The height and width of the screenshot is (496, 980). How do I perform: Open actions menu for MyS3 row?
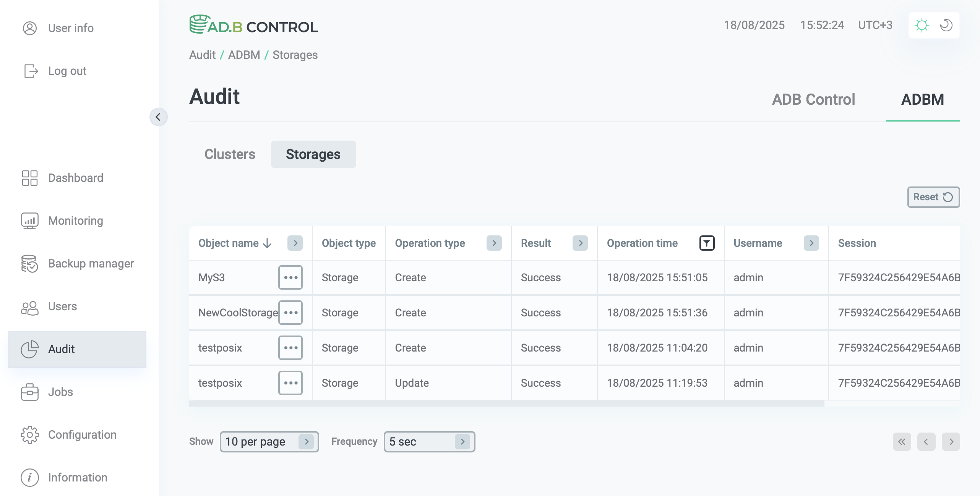click(290, 277)
